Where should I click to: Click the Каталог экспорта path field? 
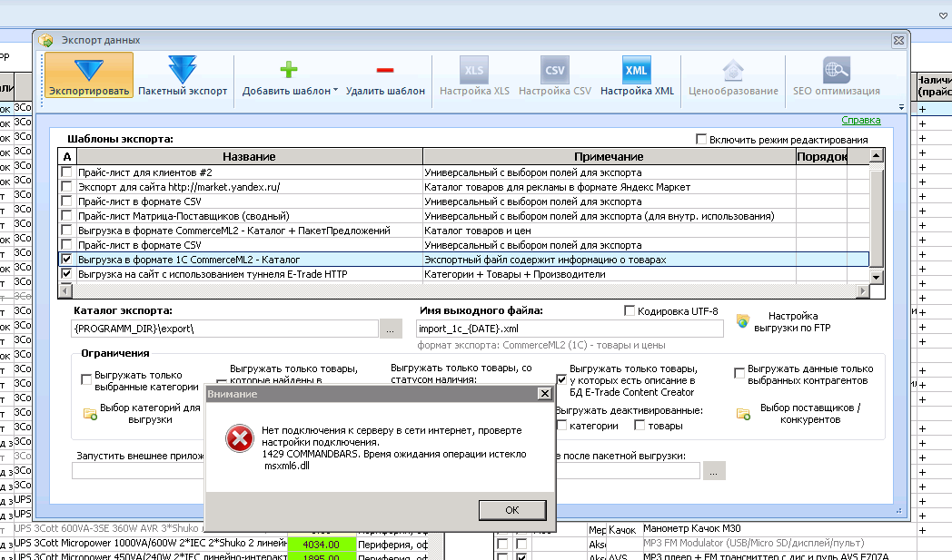click(224, 329)
